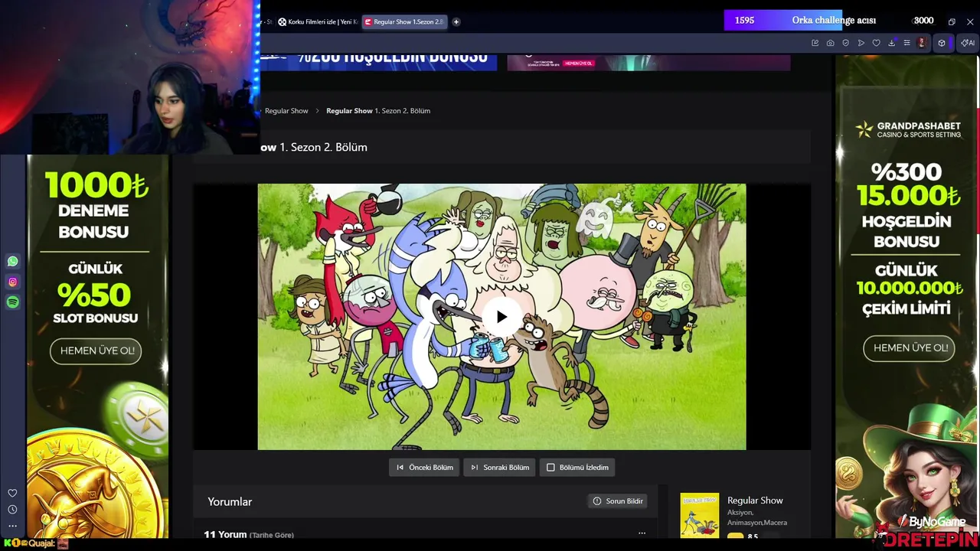Click the Yorumlar heading
The image size is (980, 551).
pos(230,502)
